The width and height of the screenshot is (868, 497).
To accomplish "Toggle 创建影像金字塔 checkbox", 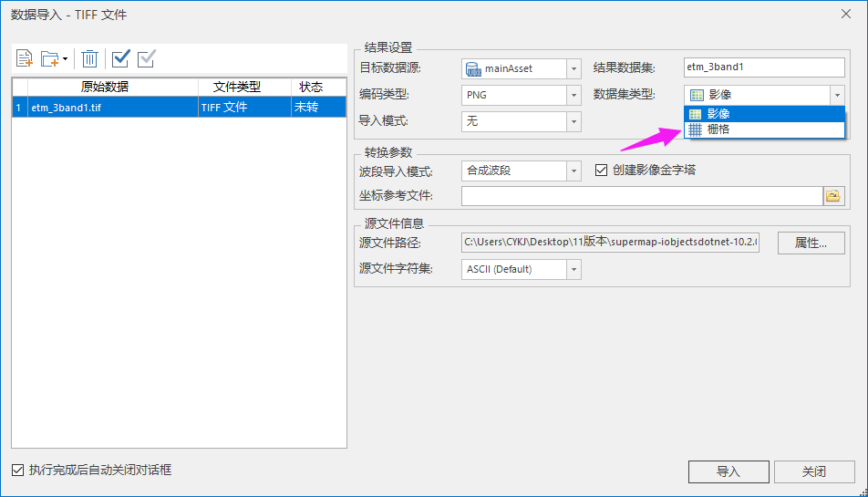I will pos(601,170).
